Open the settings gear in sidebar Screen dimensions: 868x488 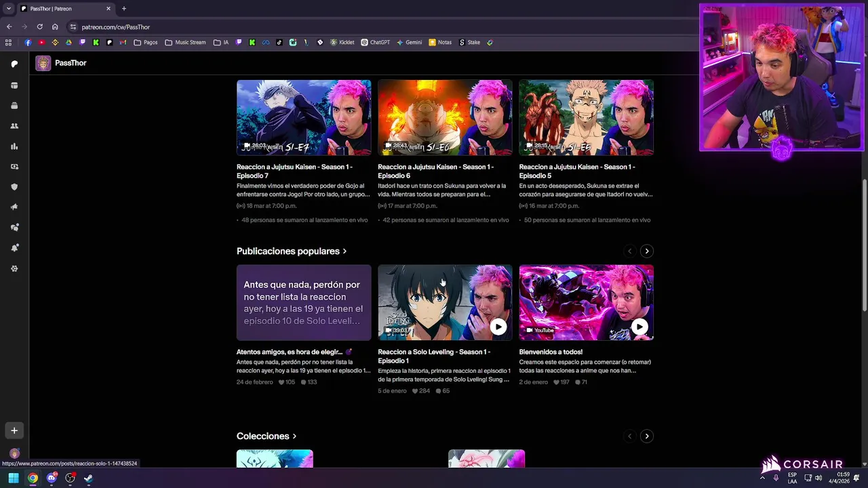(14, 268)
